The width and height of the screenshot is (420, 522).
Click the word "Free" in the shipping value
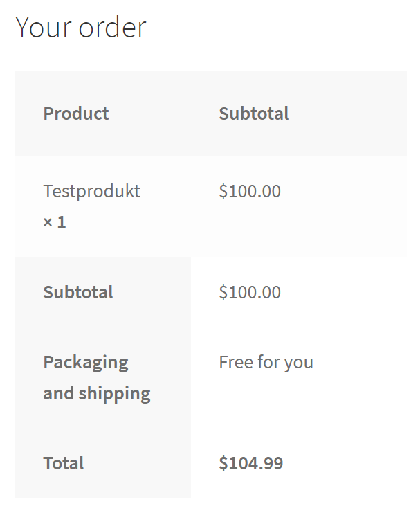pyautogui.click(x=235, y=362)
